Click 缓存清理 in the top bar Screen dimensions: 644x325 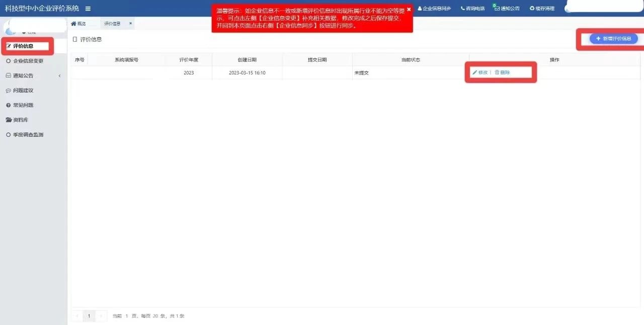coord(542,9)
